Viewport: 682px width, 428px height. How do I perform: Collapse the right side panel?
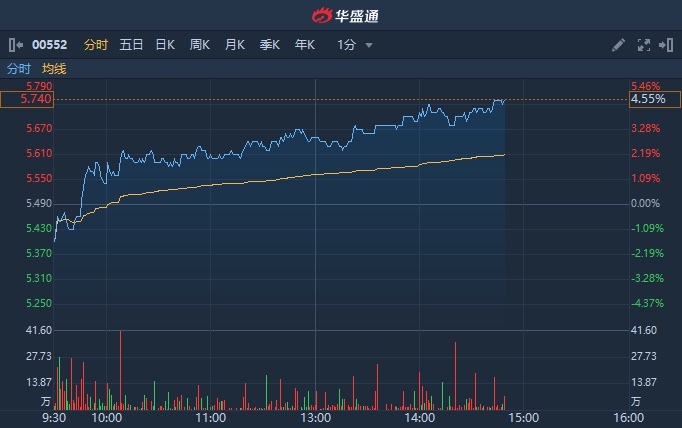click(x=668, y=45)
